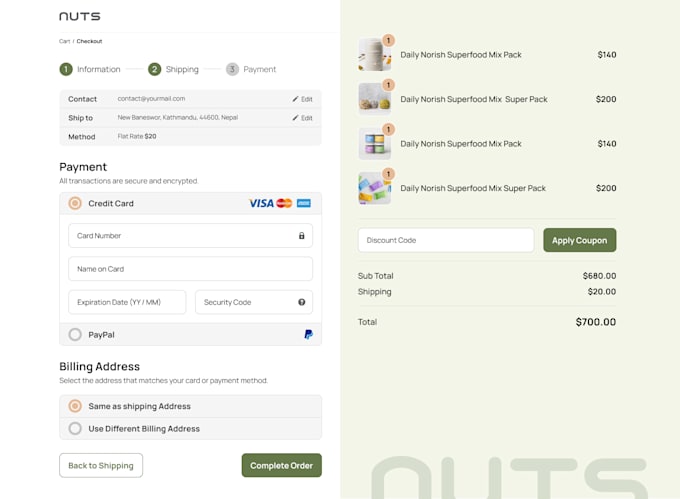Click the Complete Order button
This screenshot has height=499, width=680.
(281, 466)
